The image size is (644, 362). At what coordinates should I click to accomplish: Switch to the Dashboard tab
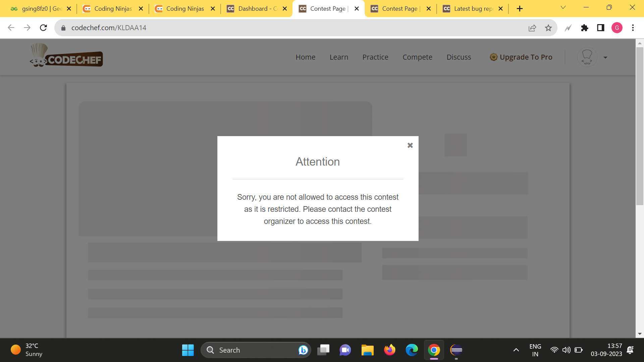tap(257, 9)
